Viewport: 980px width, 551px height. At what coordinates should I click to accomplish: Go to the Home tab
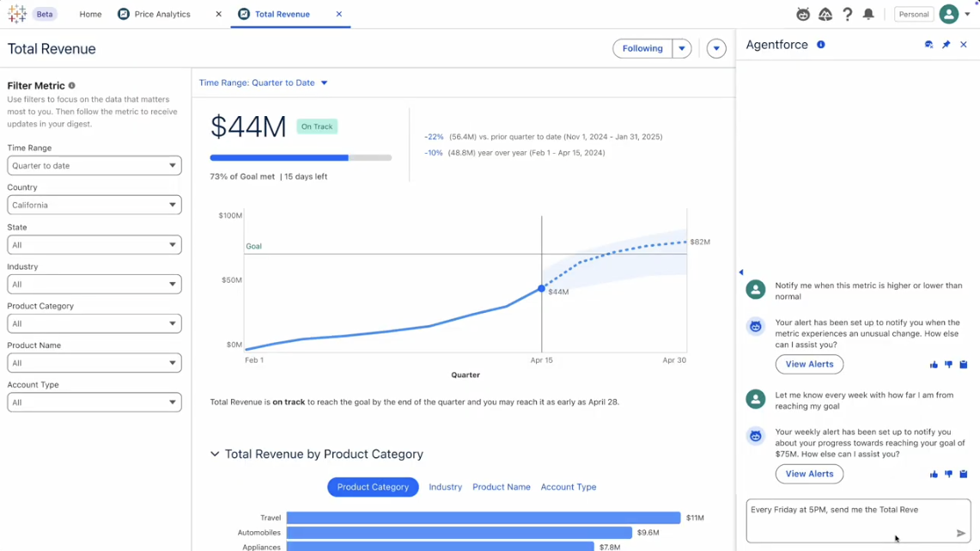pyautogui.click(x=90, y=15)
